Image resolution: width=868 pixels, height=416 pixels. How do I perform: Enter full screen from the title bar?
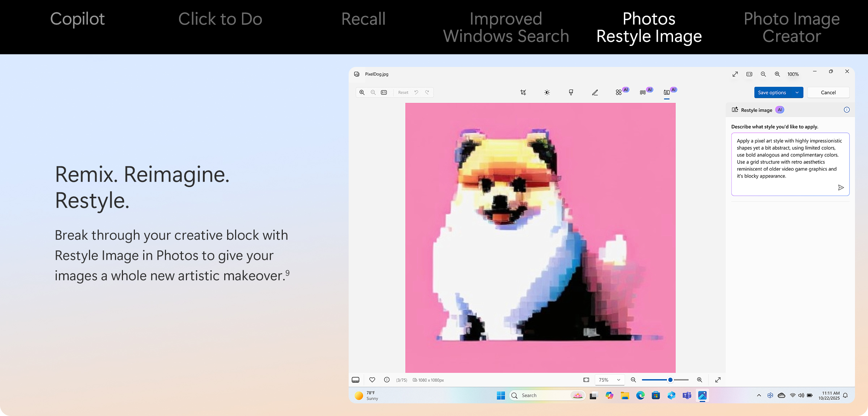735,74
